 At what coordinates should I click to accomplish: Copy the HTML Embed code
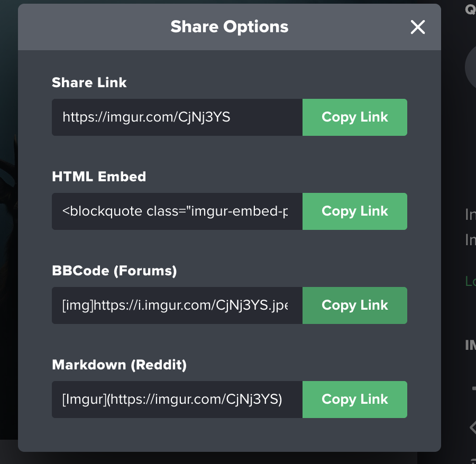(x=355, y=211)
